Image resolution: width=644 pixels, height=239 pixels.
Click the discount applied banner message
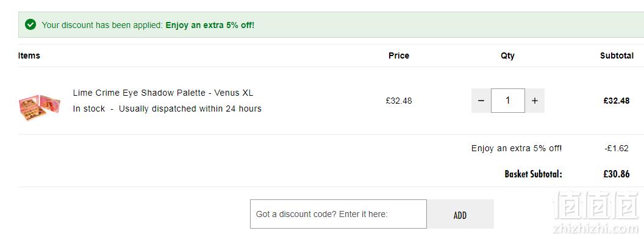[148, 25]
